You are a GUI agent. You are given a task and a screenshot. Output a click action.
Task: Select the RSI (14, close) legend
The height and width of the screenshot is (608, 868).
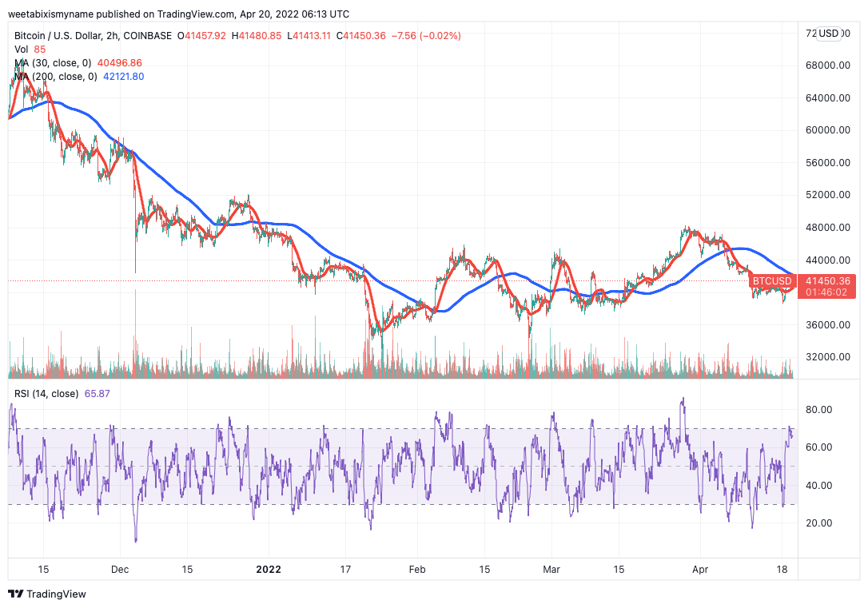[x=46, y=394]
